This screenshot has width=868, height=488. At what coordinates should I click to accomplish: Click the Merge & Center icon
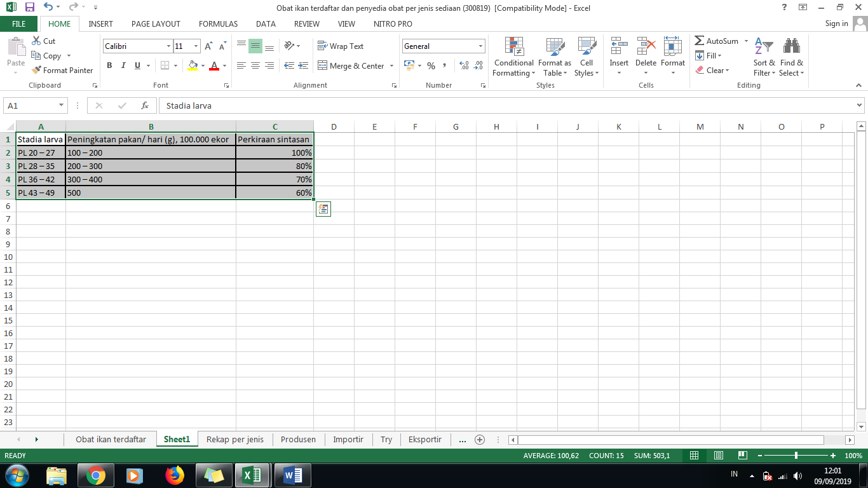[322, 65]
